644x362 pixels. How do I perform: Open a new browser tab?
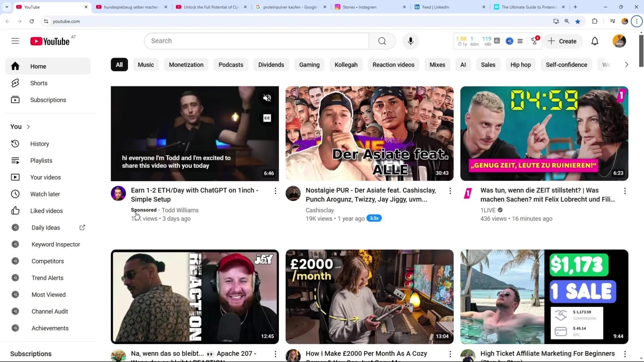(x=575, y=7)
